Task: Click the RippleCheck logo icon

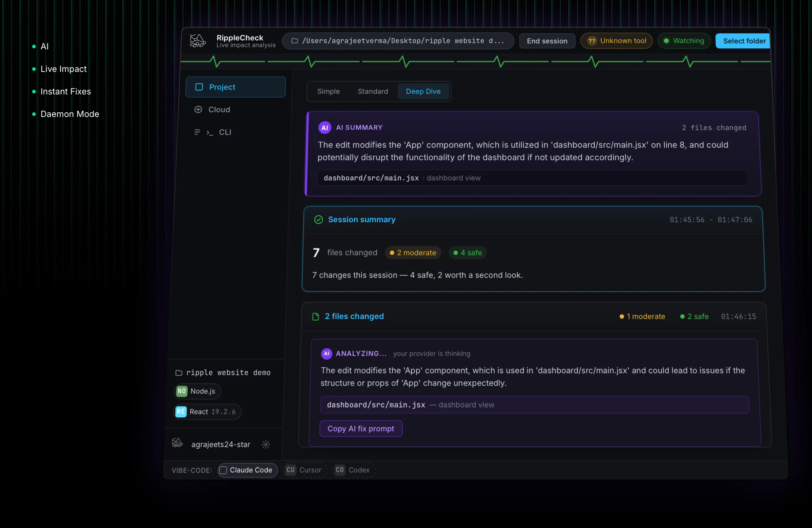Action: [198, 41]
